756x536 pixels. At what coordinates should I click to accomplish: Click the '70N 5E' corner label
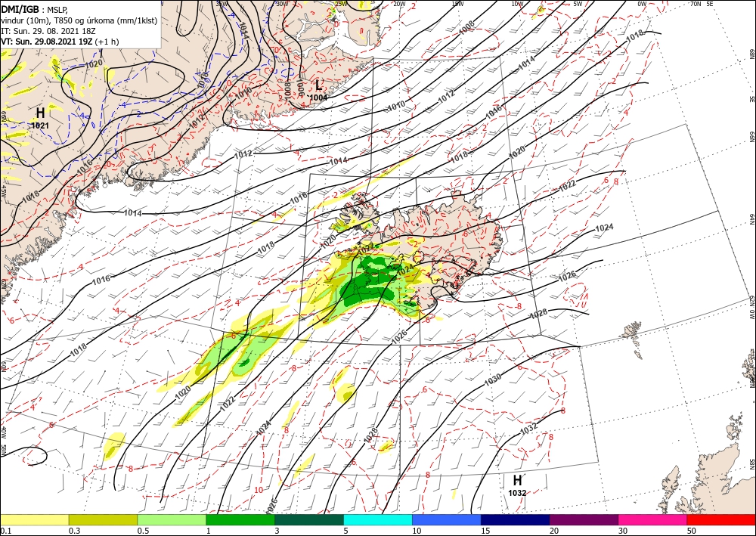click(x=702, y=4)
